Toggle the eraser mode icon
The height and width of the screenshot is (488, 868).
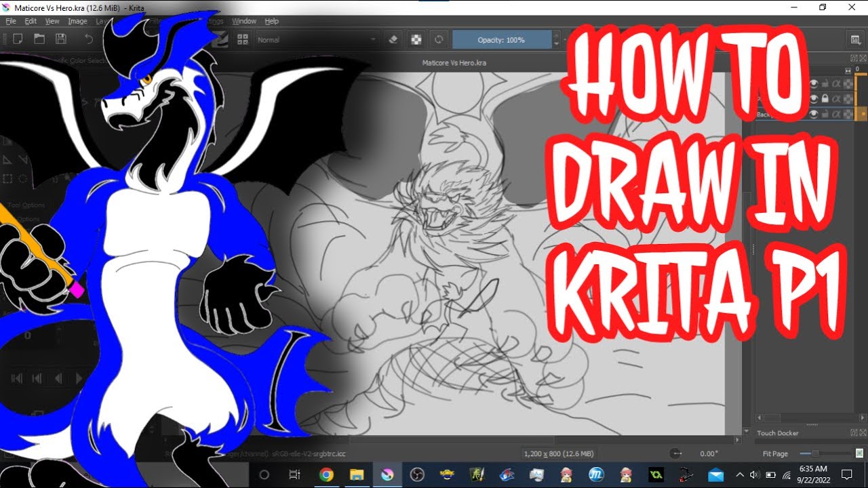392,39
